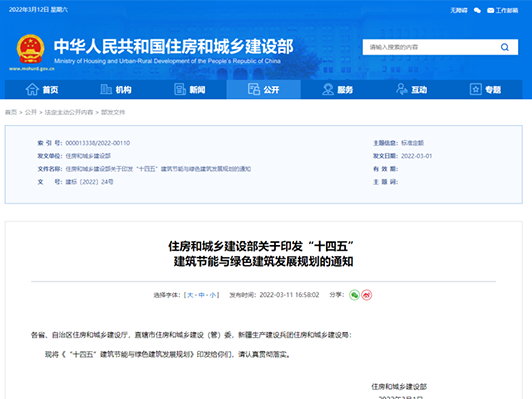
Task: Click the site title 中华人民共和国住房和城乡建设部
Action: pyautogui.click(x=174, y=46)
